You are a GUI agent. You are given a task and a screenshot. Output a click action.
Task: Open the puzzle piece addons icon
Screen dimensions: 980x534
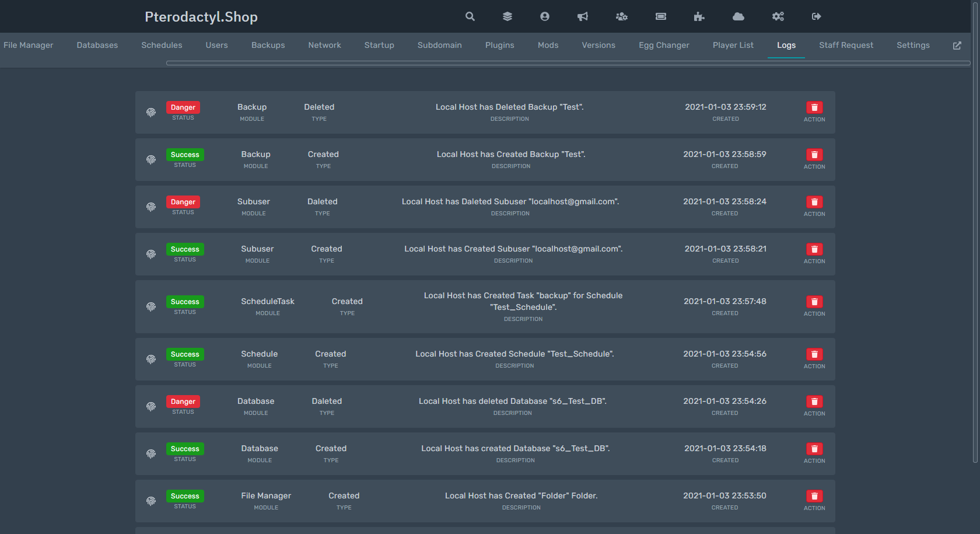point(699,16)
